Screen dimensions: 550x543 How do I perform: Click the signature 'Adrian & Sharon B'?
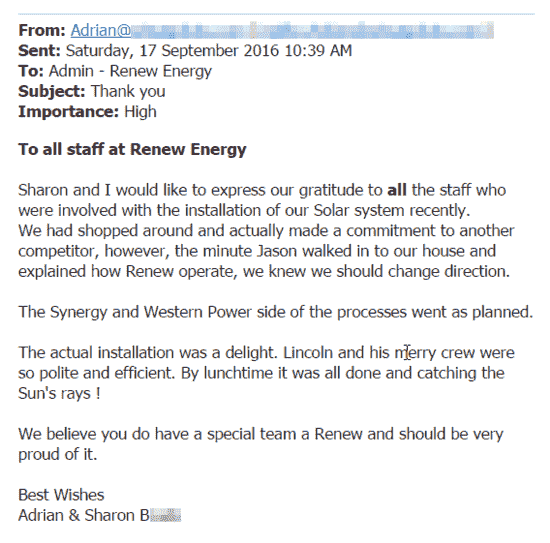click(x=84, y=515)
